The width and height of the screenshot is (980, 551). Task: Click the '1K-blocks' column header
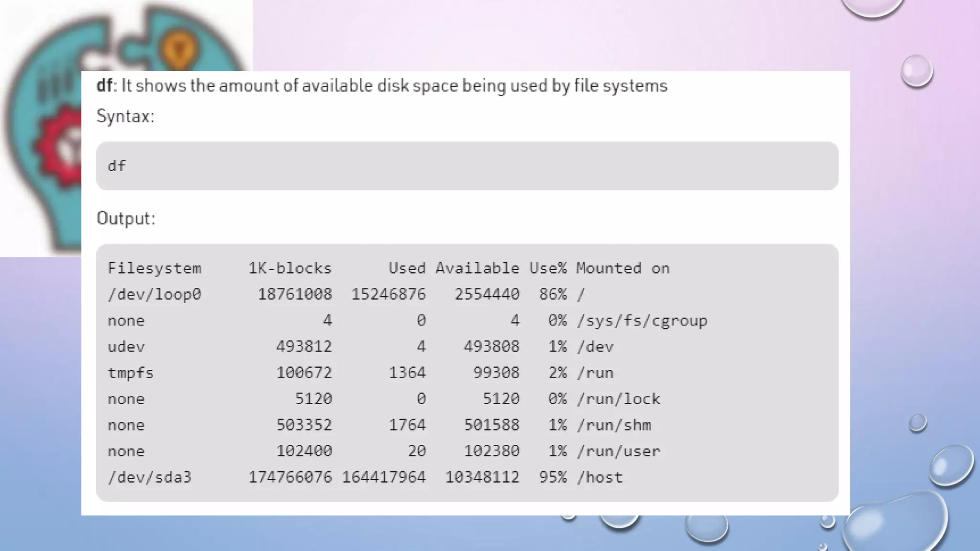coord(290,268)
